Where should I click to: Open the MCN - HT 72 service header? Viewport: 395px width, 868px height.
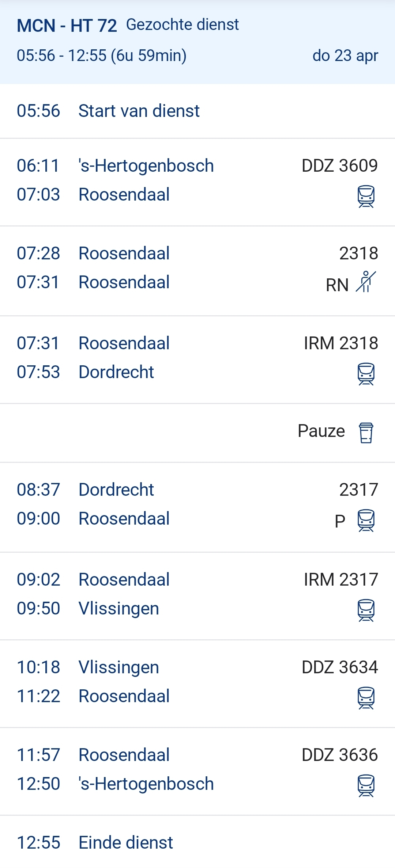pyautogui.click(x=67, y=26)
